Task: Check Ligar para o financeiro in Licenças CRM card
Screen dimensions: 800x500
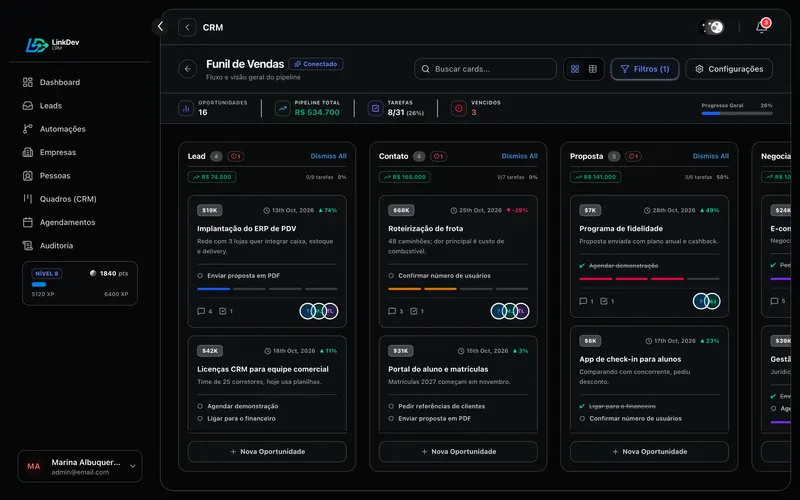Action: (200, 418)
